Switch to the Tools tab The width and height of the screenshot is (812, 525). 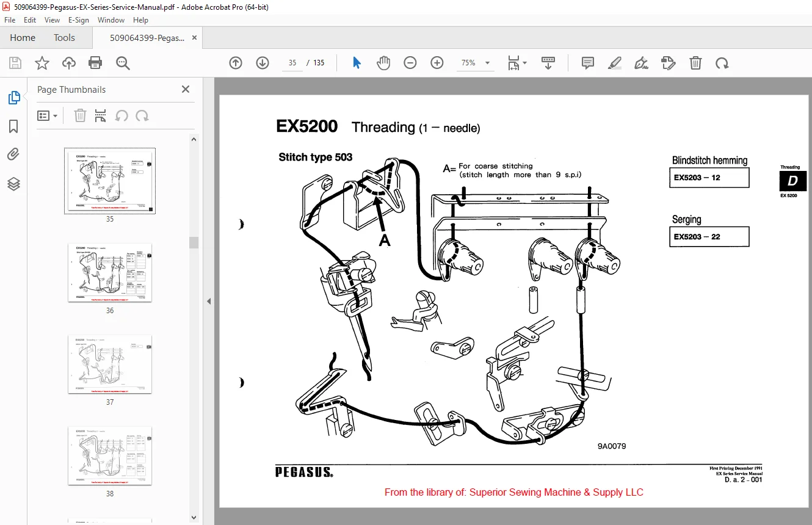64,37
